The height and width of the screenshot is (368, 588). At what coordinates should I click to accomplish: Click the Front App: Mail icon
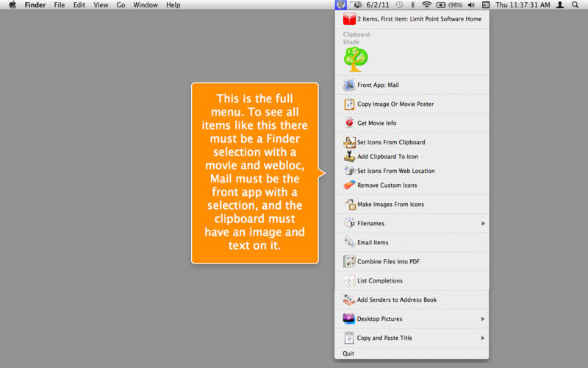pos(349,85)
